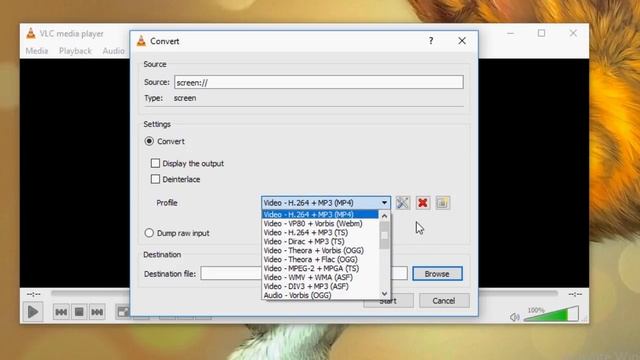Click the help question mark in Convert dialog

(x=431, y=41)
